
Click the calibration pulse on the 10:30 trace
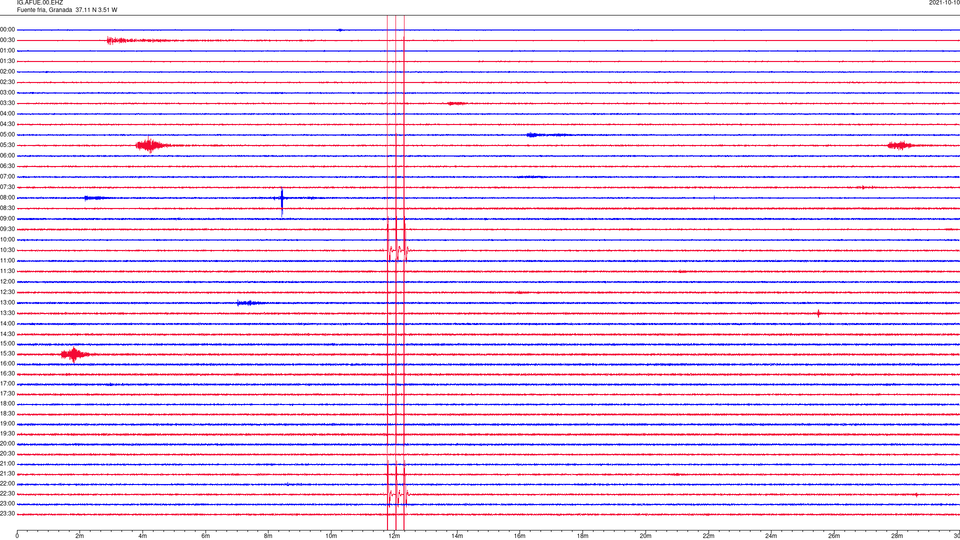click(x=398, y=250)
